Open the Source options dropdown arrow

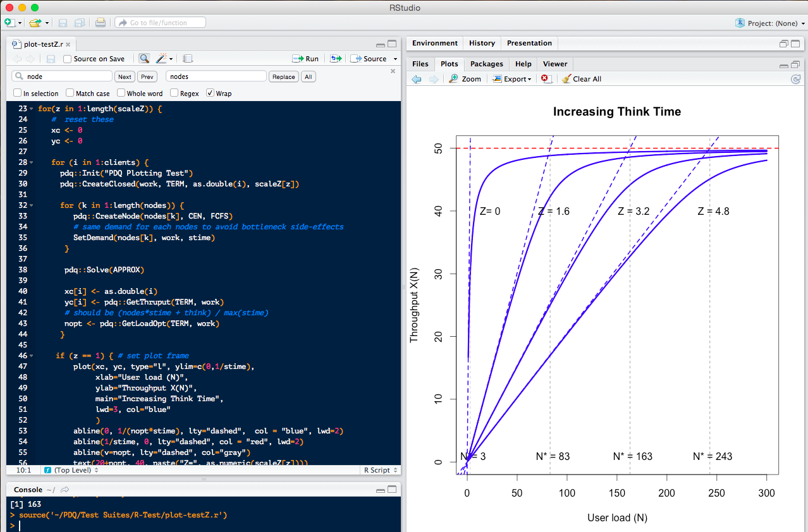[x=396, y=59]
